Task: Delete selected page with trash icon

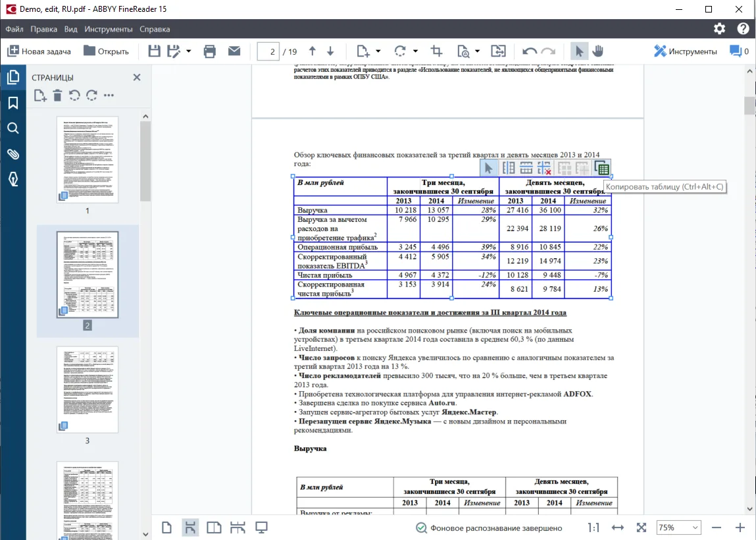Action: click(57, 96)
